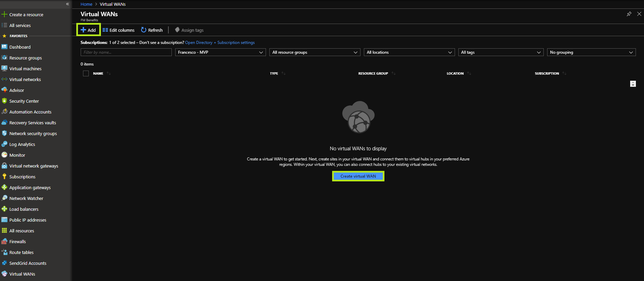Click Assign tags in the toolbar
This screenshot has width=644, height=281.
pyautogui.click(x=189, y=30)
